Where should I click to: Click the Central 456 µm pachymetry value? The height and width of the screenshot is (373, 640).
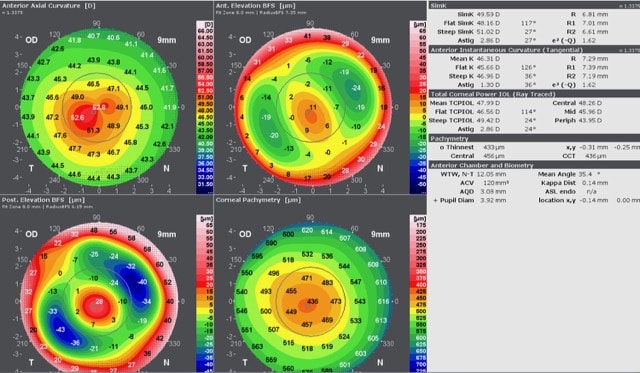tap(494, 156)
